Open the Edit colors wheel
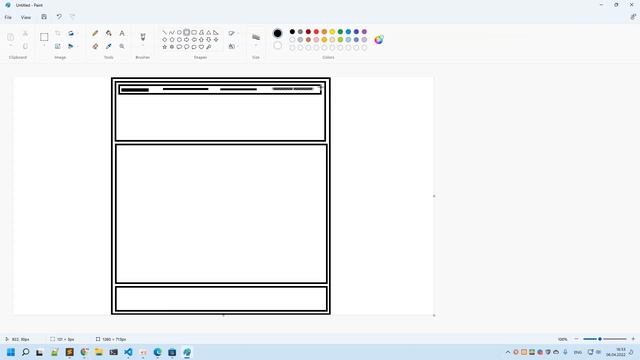The width and height of the screenshot is (640, 360). (x=379, y=40)
